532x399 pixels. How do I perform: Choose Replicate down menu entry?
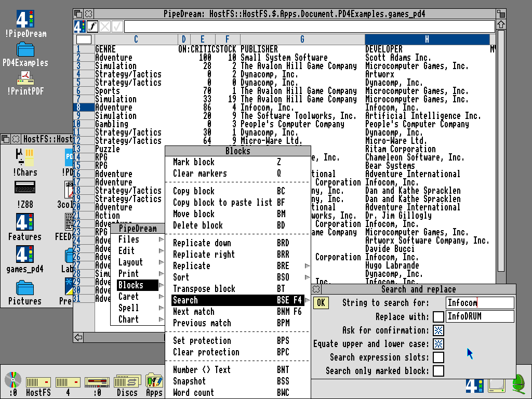point(238,243)
